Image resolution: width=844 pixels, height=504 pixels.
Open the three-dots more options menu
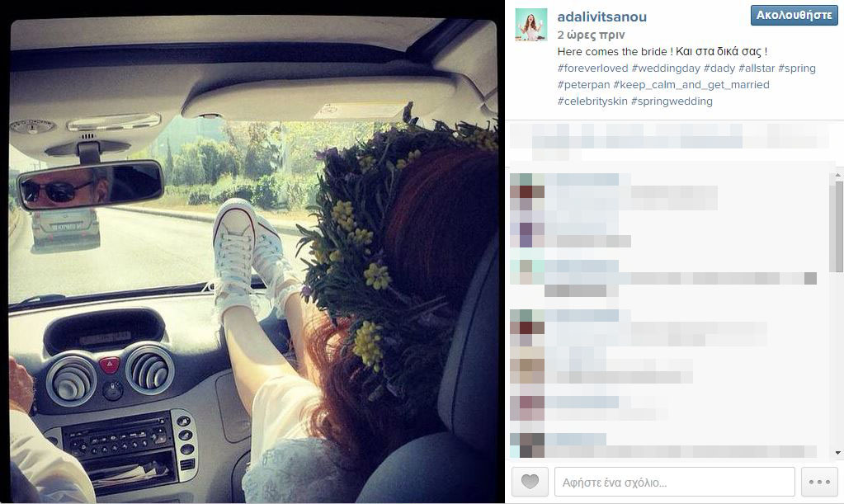[x=819, y=482]
